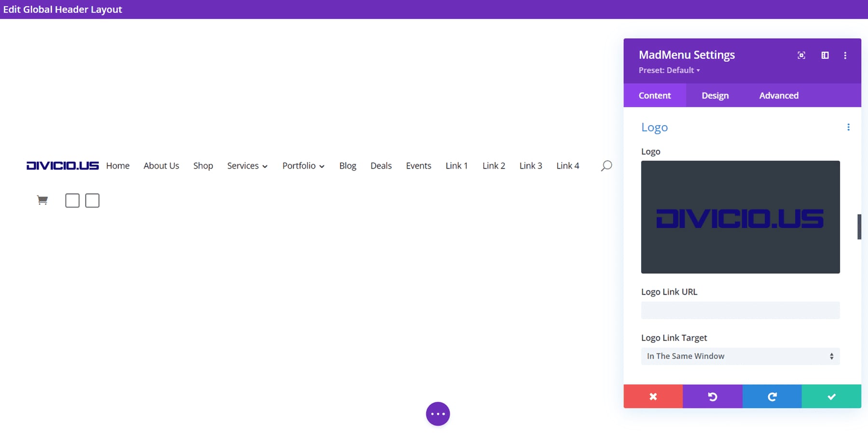This screenshot has width=868, height=439.
Task: Open the shopping cart icon
Action: coord(42,200)
